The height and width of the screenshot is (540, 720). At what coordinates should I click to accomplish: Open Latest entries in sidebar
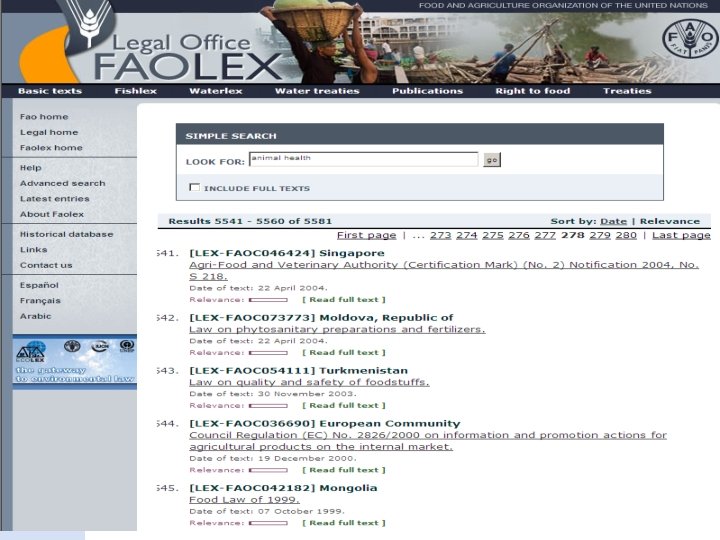55,199
